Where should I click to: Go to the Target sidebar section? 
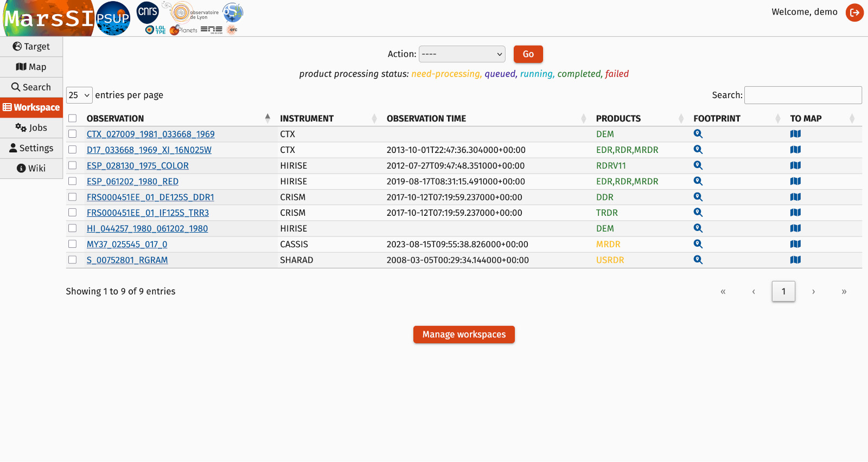[31, 47]
